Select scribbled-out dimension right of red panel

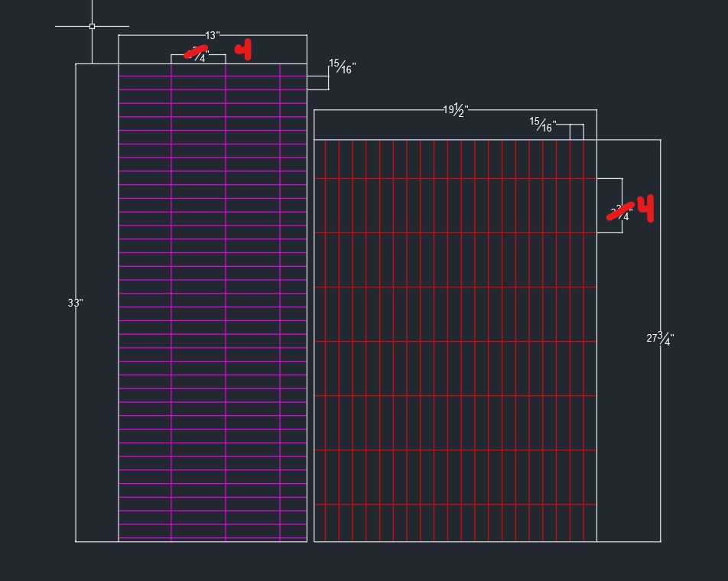pyautogui.click(x=621, y=213)
